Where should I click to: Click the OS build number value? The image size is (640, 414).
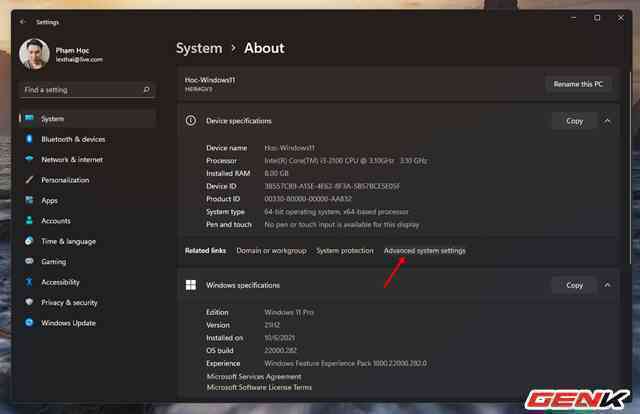pyautogui.click(x=280, y=350)
